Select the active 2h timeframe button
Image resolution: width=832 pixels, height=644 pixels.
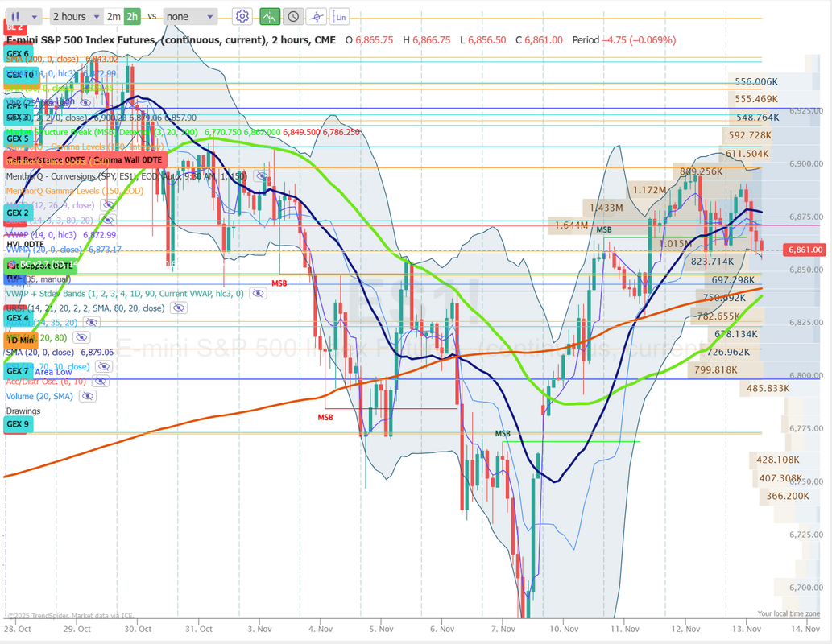pyautogui.click(x=132, y=16)
